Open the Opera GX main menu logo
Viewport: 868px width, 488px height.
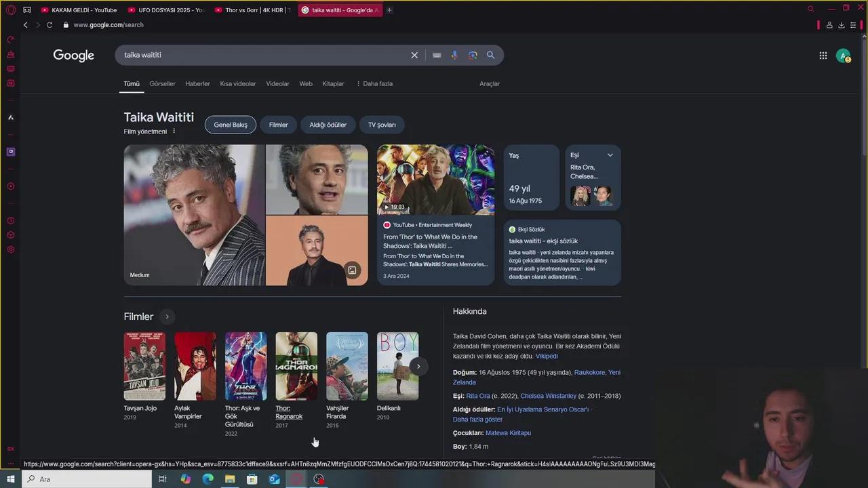[10, 10]
